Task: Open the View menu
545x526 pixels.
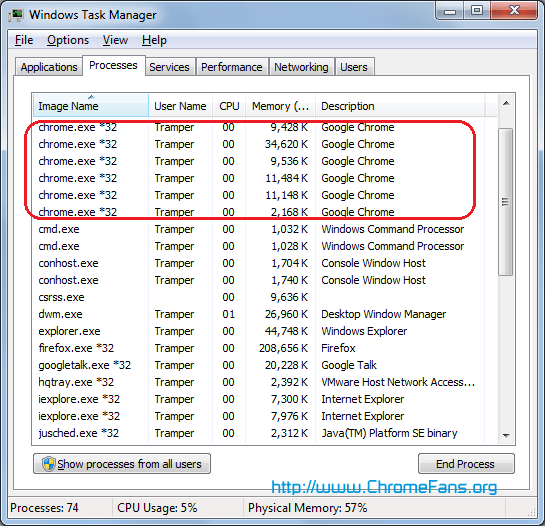Action: (x=115, y=40)
